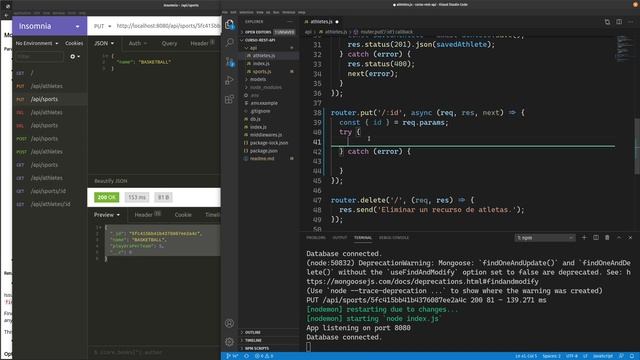Collapse the api folder in Explorer
This screenshot has width=640, height=360.
click(x=268, y=48)
